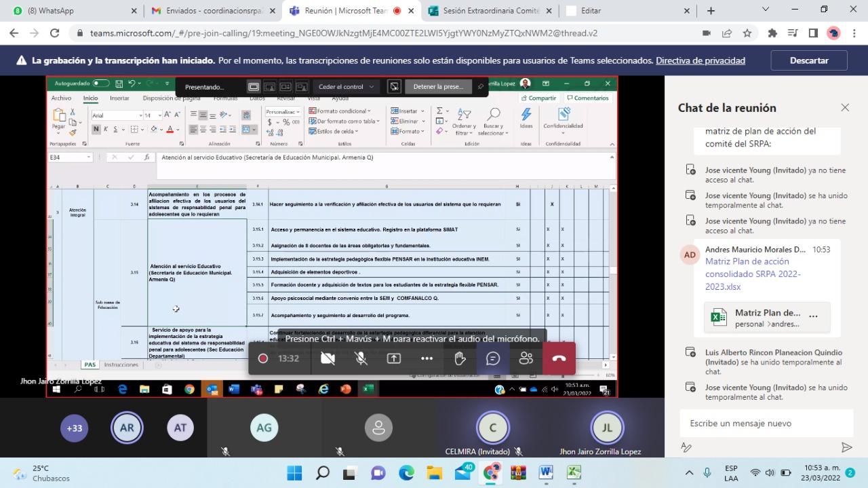Select participant avatar AG

click(x=264, y=428)
